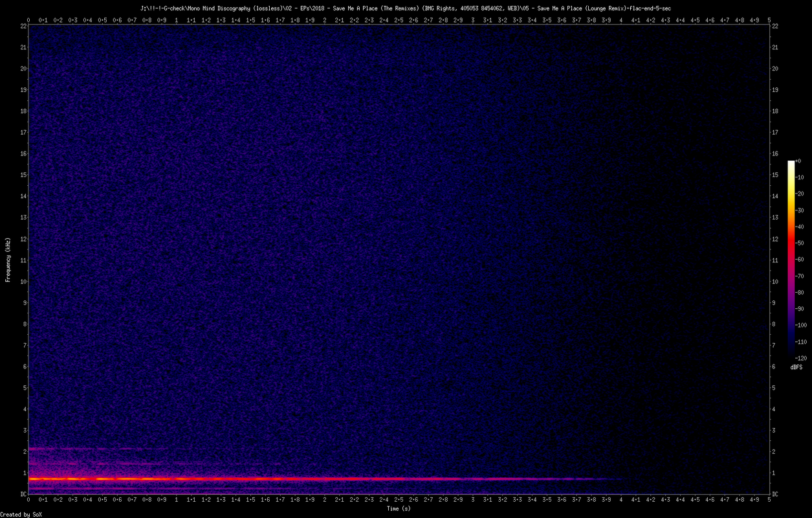Viewport: 812px width, 518px height.
Task: Click the 'DC' tick on the right frequency axis
Action: [775, 494]
